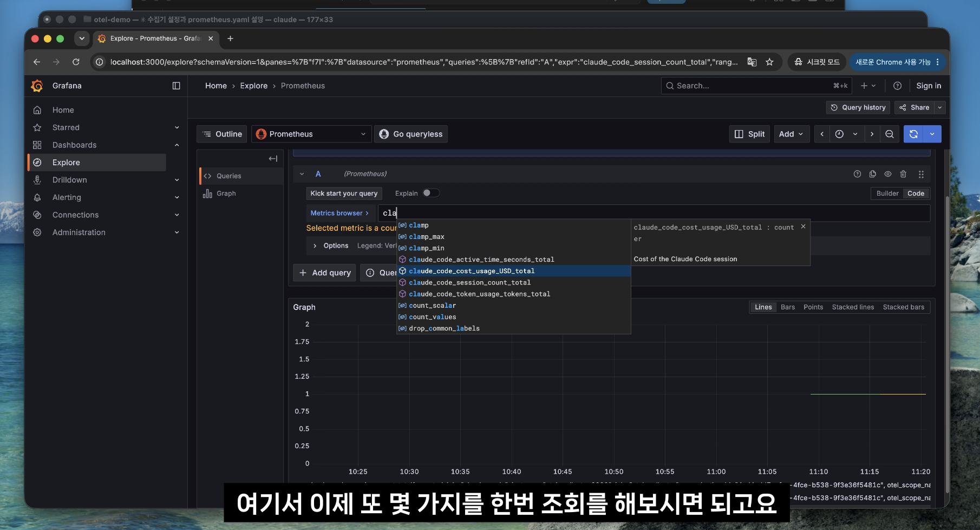Expand the Starred chevron
This screenshot has height=530, width=980.
coord(177,127)
